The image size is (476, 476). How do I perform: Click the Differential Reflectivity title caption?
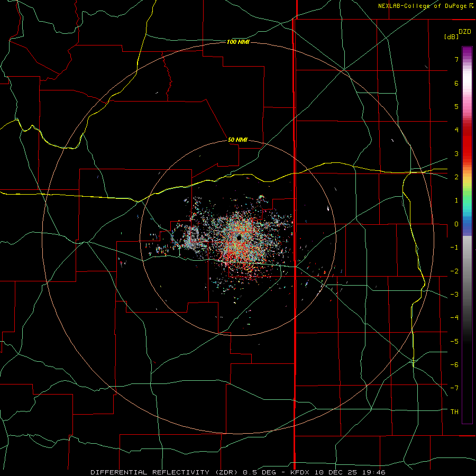coord(238,472)
